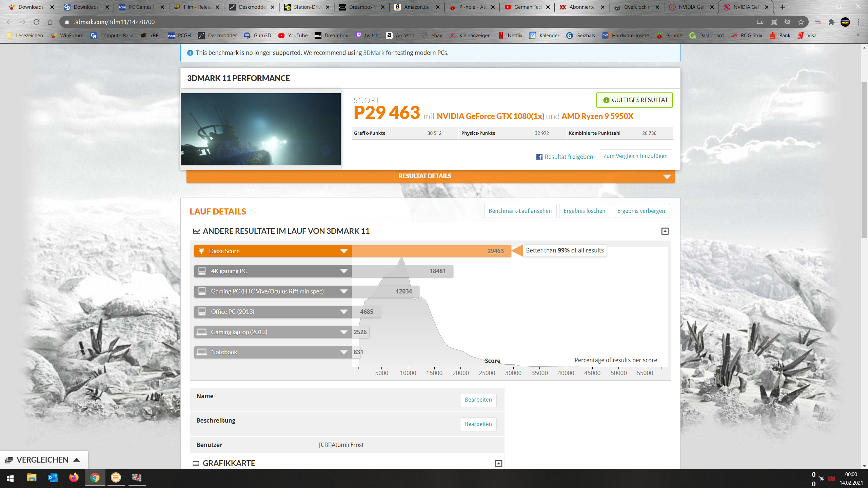This screenshot has width=868, height=488.
Task: Switch to the Overclocking tab
Action: pos(637,7)
